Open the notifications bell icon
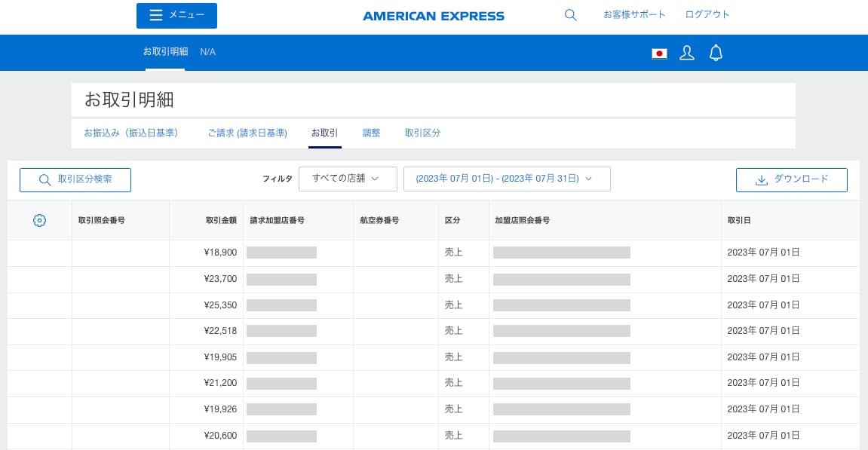868x450 pixels. [716, 53]
